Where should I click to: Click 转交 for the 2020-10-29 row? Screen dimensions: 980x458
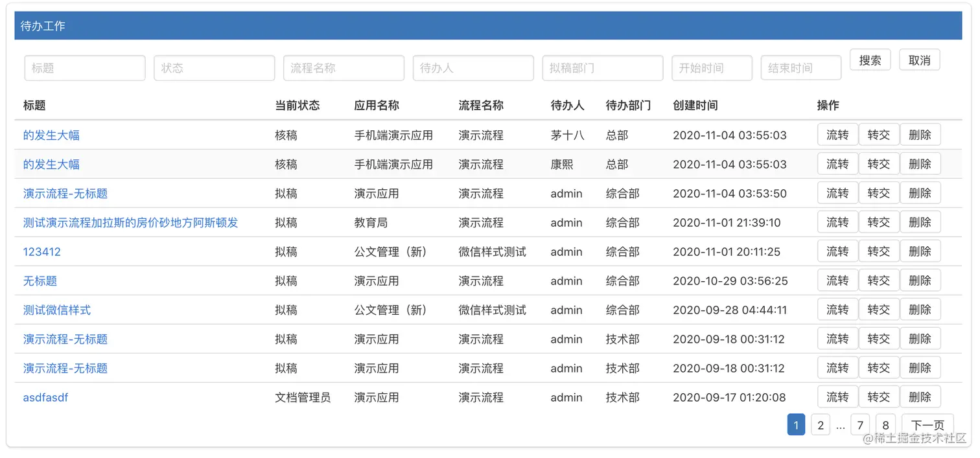click(879, 281)
